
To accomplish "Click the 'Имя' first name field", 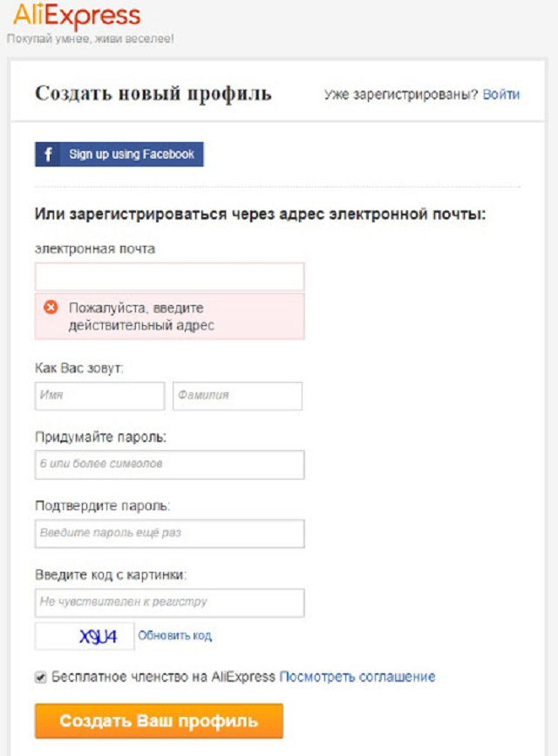I will [99, 395].
